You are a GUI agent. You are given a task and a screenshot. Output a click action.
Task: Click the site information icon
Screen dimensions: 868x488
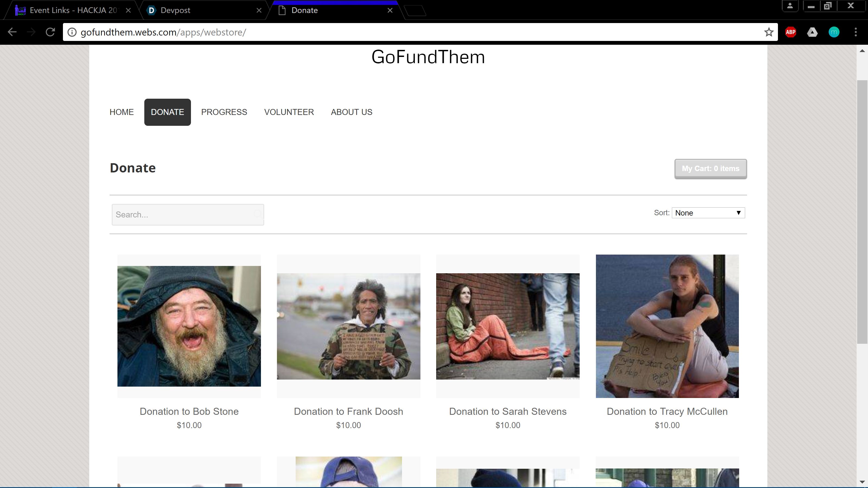point(72,32)
